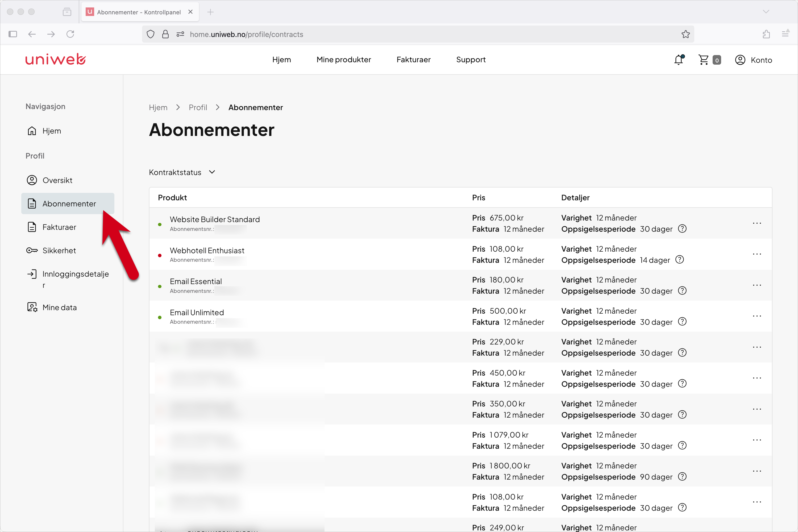Click the browser back arrow
Screen dimensions: 798x532
click(x=32, y=34)
